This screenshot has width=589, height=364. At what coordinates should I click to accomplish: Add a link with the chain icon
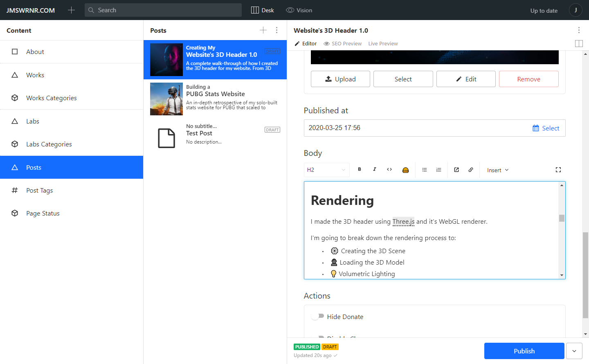pyautogui.click(x=471, y=170)
